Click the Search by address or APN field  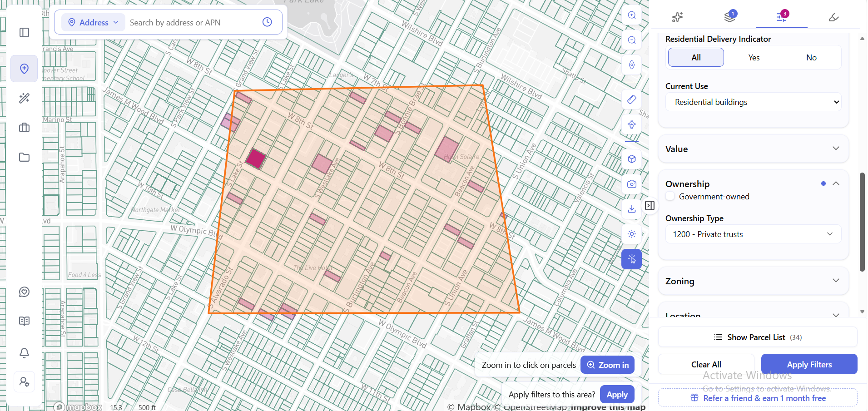click(193, 22)
